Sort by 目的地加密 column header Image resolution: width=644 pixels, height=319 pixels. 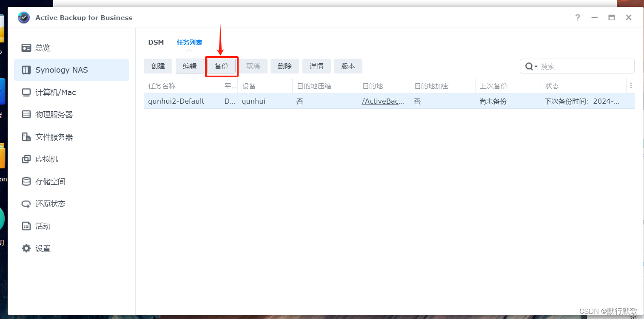(442, 86)
